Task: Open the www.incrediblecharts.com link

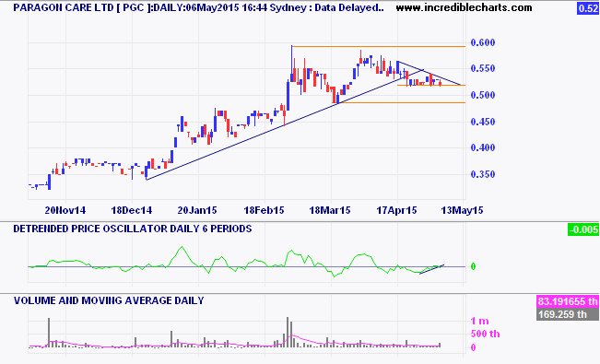Action: point(464,7)
